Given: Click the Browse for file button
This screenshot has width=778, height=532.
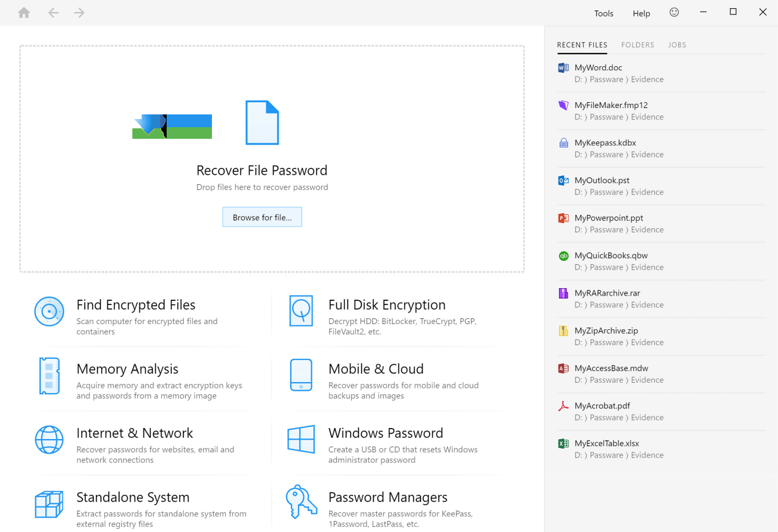Looking at the screenshot, I should coord(262,217).
